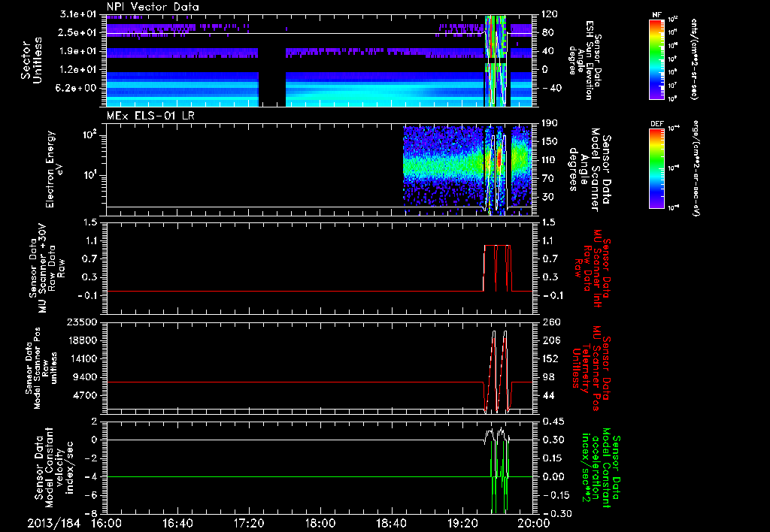Screen dimensions: 770x532
Task: Select the 'Sector Unitless' axis title
Action: click(32, 60)
